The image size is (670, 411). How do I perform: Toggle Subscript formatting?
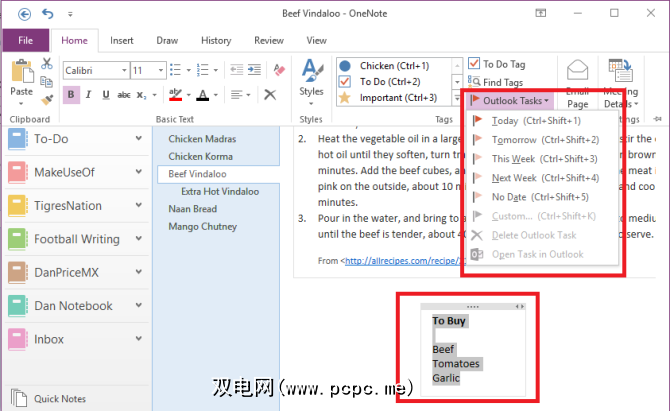[x=141, y=95]
